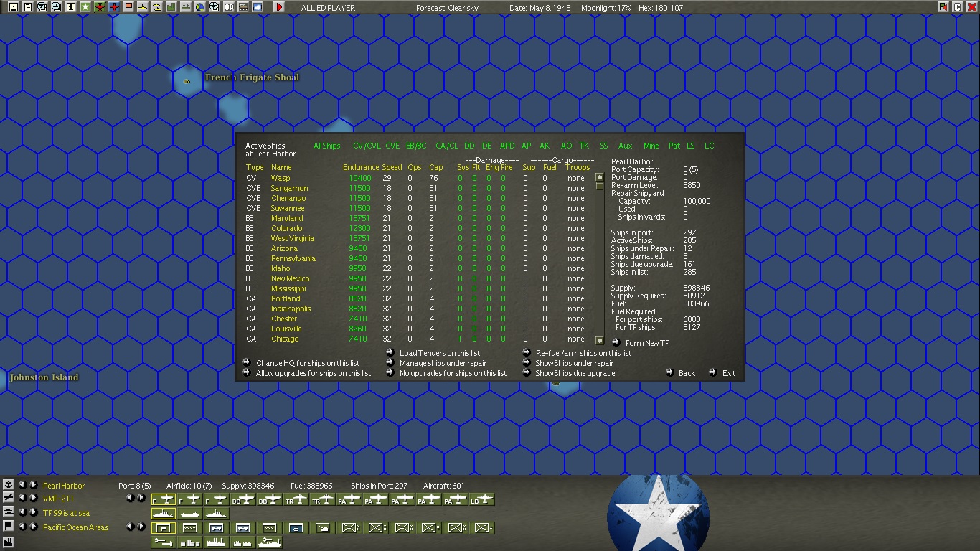
Task: Filter ship list by BB/BC
Action: pos(416,146)
